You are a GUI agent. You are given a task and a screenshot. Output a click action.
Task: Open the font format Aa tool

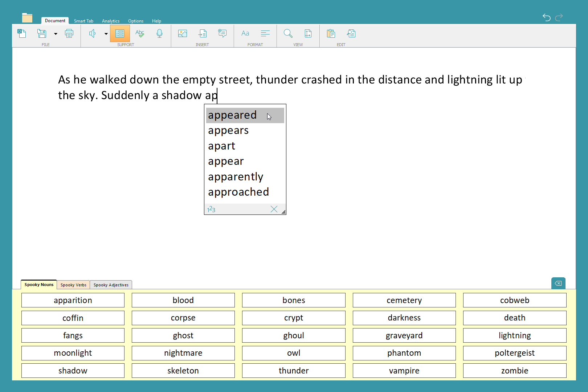coord(245,34)
